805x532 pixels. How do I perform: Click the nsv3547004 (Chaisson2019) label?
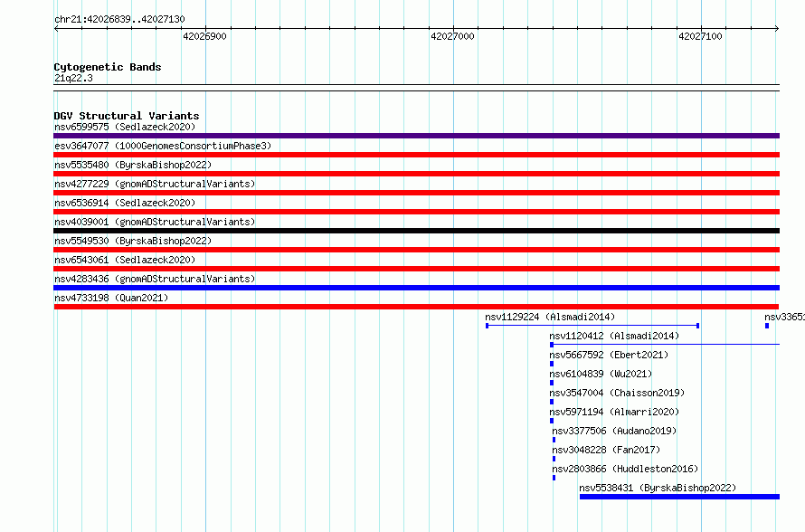617,393
